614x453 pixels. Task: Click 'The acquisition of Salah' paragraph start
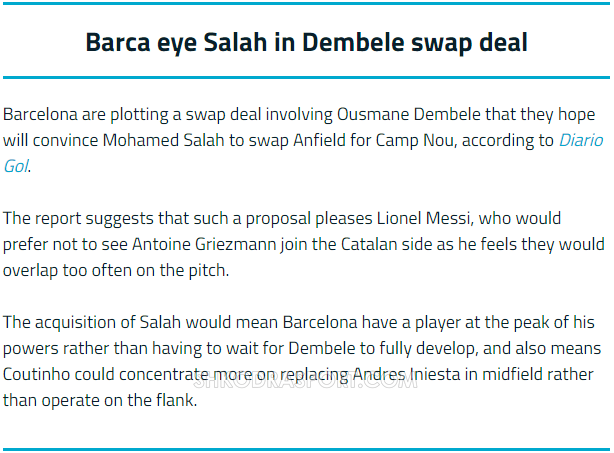(x=92, y=322)
